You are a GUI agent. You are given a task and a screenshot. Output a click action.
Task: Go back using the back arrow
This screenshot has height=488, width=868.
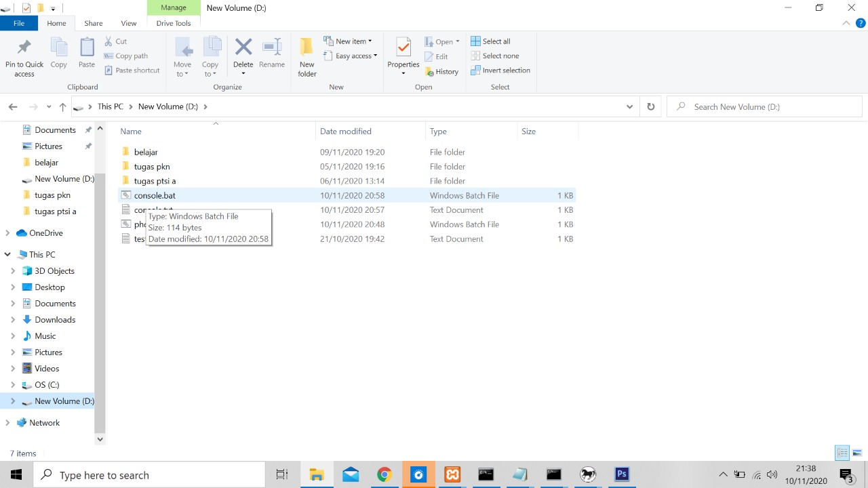12,106
